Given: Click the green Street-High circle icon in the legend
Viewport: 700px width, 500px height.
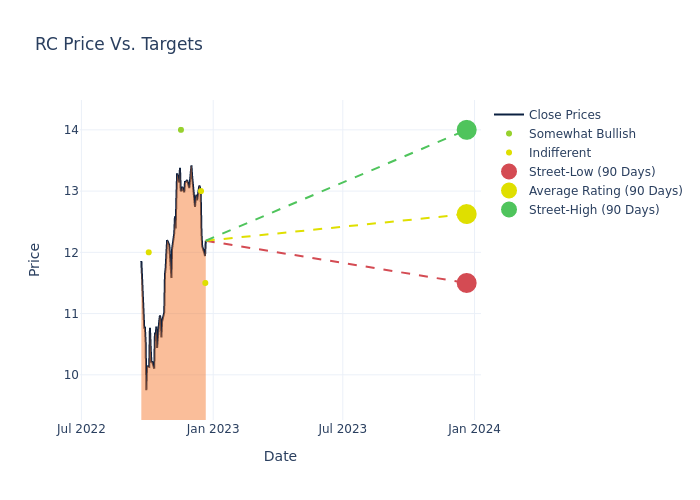Looking at the screenshot, I should (509, 210).
